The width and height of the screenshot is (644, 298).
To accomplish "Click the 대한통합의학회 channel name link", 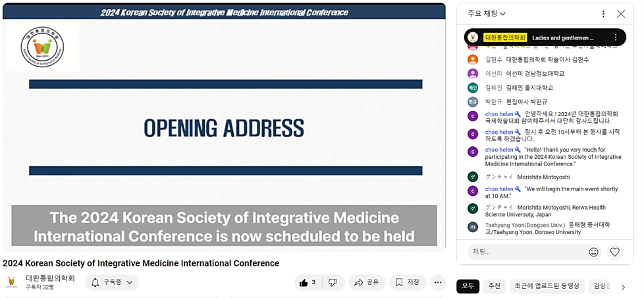I will tap(51, 278).
